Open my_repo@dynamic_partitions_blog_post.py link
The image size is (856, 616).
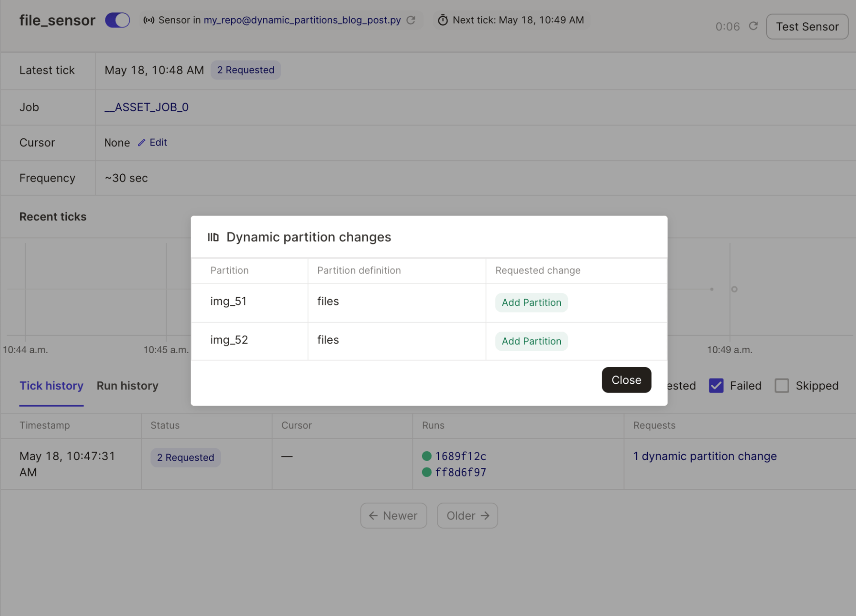[302, 20]
